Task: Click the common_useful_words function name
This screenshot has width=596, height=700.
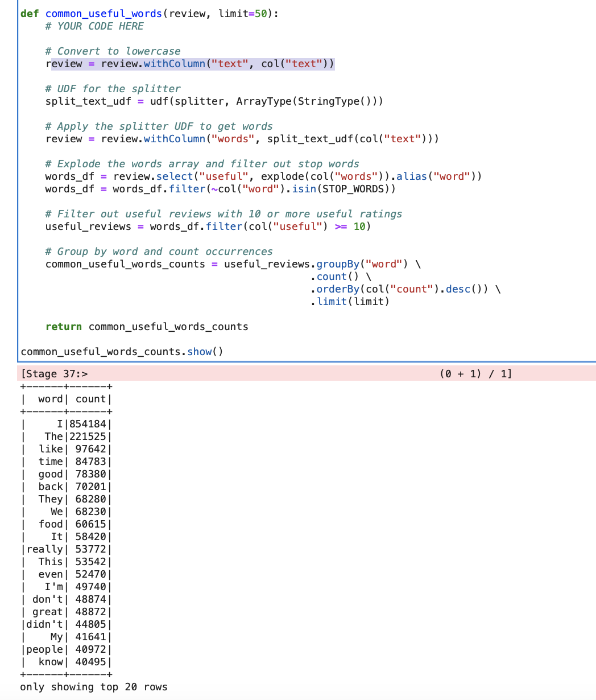Action: click(x=104, y=13)
